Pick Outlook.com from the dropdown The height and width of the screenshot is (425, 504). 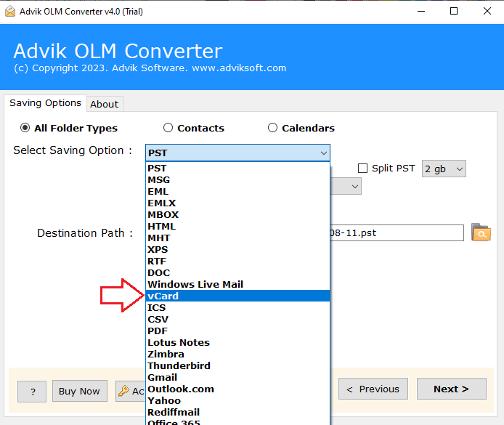[238, 389]
